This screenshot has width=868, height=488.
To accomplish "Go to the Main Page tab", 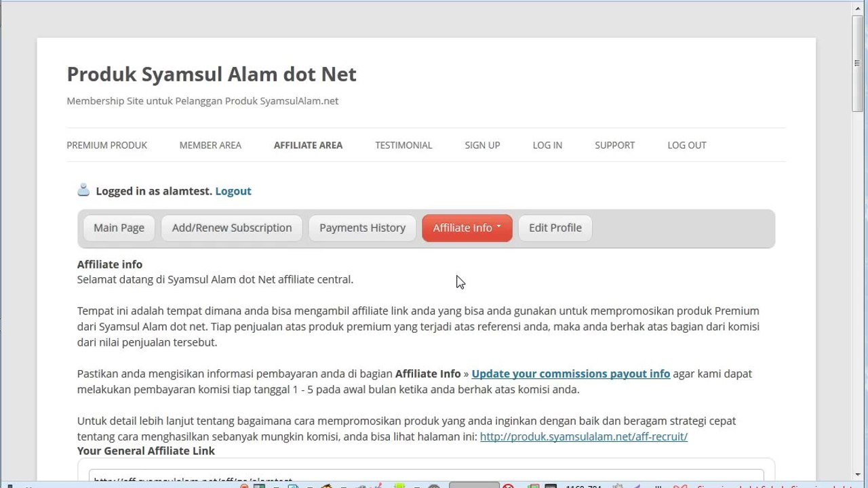I will coord(119,228).
